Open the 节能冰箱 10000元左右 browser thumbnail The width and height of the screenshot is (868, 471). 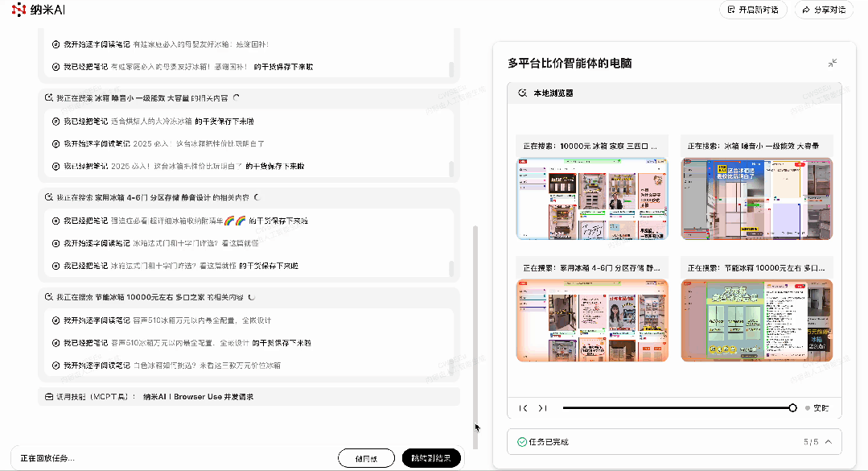point(756,320)
